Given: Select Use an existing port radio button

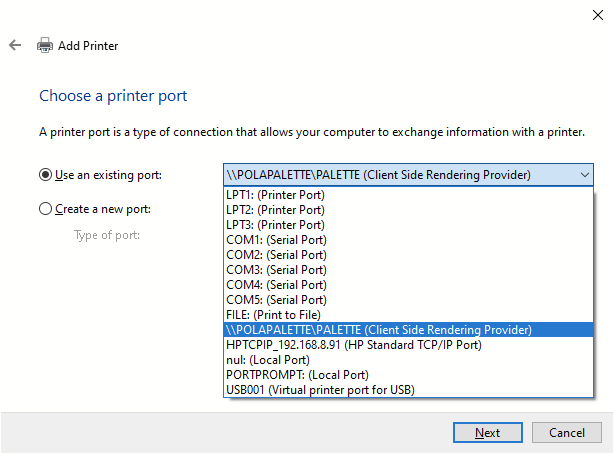Looking at the screenshot, I should (x=45, y=175).
